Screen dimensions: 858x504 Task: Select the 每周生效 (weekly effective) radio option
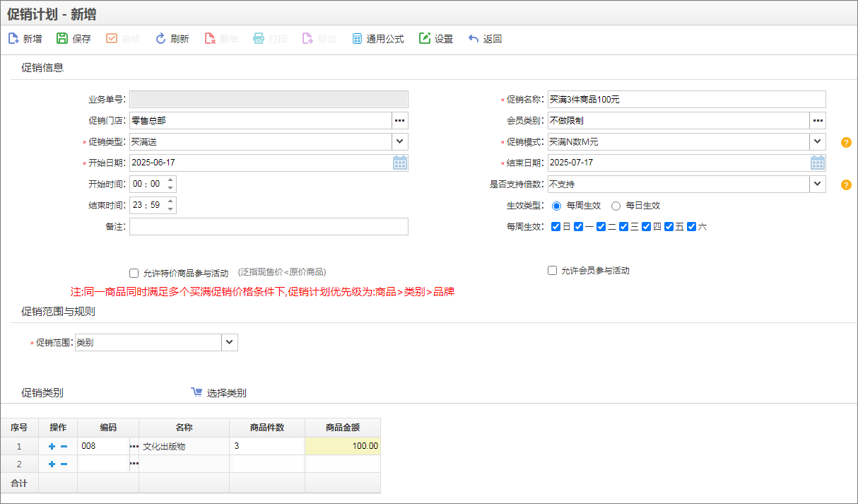point(556,206)
